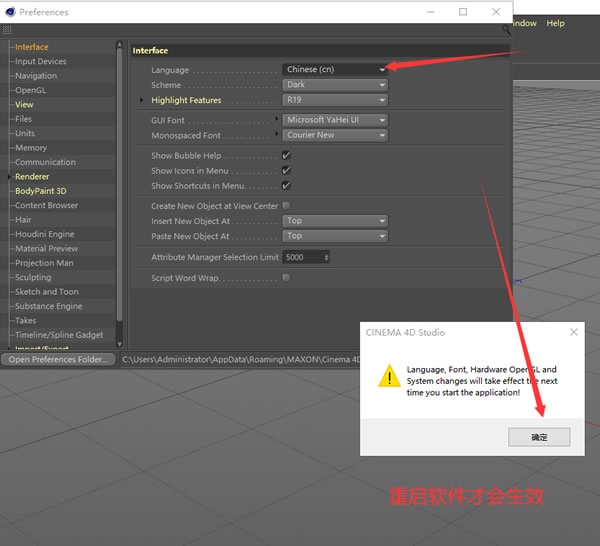Screen dimensions: 600x546
Task: Click the GUI Font expand arrow
Action: tap(278, 120)
